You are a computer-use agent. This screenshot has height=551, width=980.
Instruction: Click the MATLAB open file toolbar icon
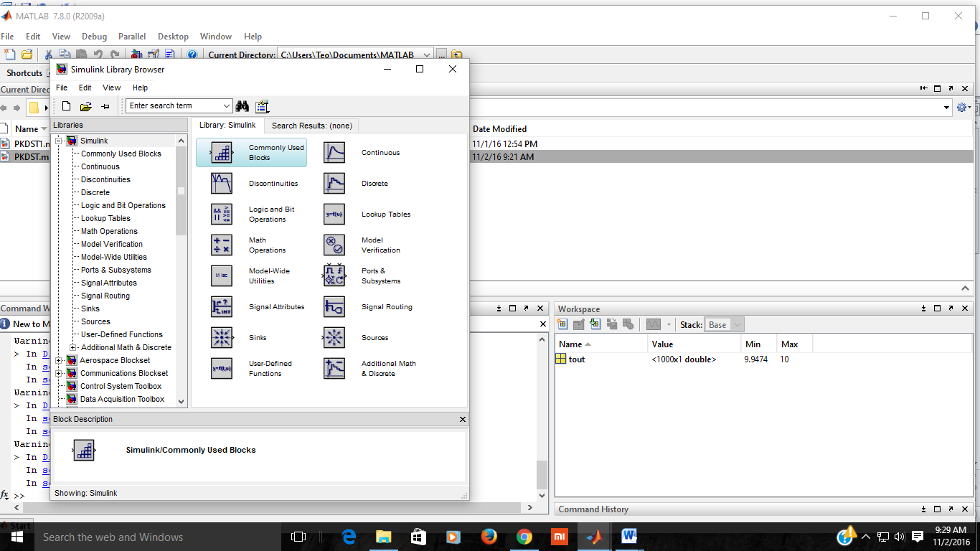[27, 55]
